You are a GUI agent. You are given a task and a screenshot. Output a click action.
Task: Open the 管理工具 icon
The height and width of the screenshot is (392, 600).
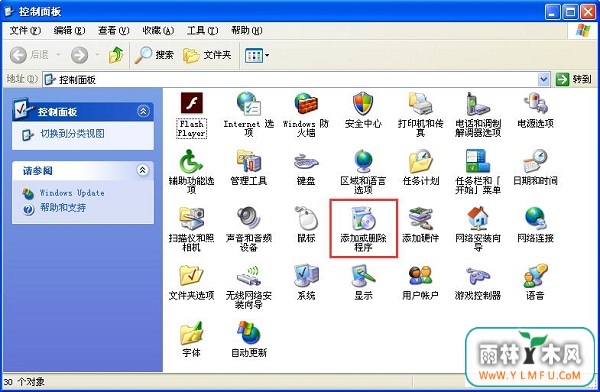tap(248, 161)
